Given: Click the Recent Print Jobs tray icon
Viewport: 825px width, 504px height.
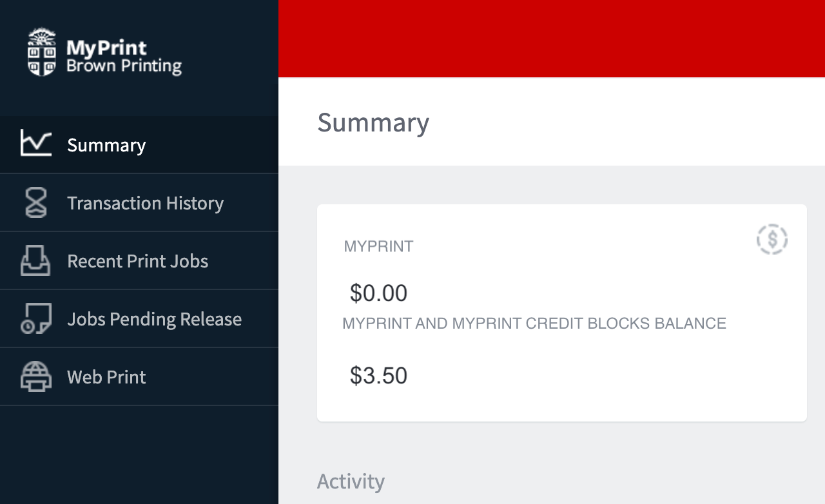Looking at the screenshot, I should 35,260.
